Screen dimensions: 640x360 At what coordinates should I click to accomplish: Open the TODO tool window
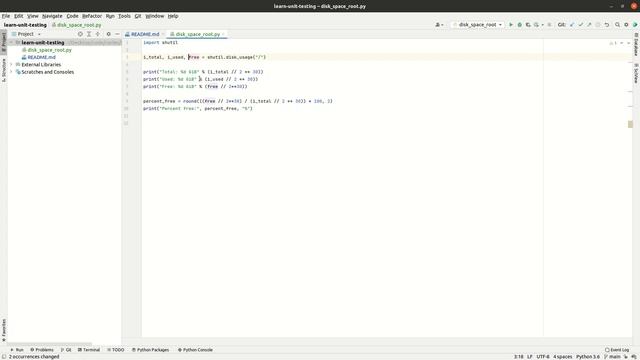pyautogui.click(x=116, y=350)
